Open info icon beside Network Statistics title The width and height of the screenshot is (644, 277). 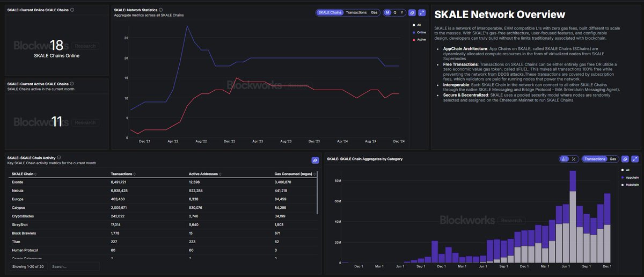(x=161, y=10)
